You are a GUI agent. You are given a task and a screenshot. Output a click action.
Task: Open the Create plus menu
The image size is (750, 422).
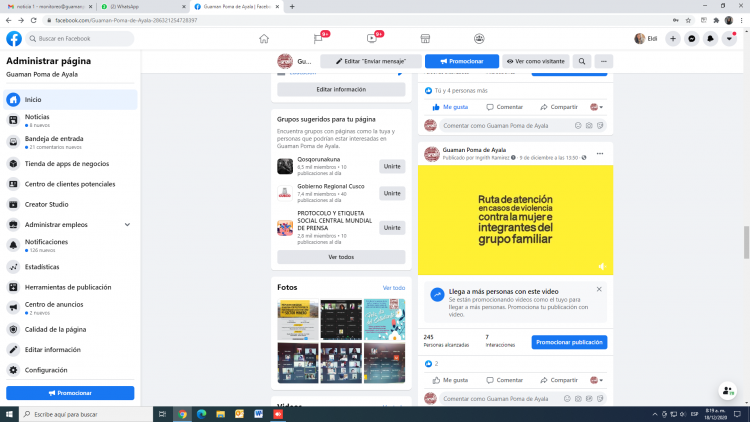coord(673,39)
